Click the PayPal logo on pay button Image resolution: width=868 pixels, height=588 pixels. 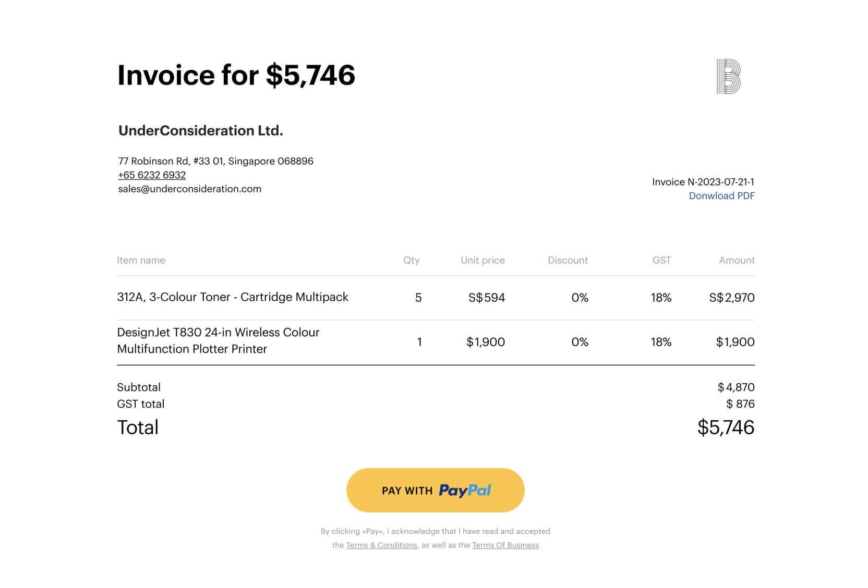click(464, 491)
